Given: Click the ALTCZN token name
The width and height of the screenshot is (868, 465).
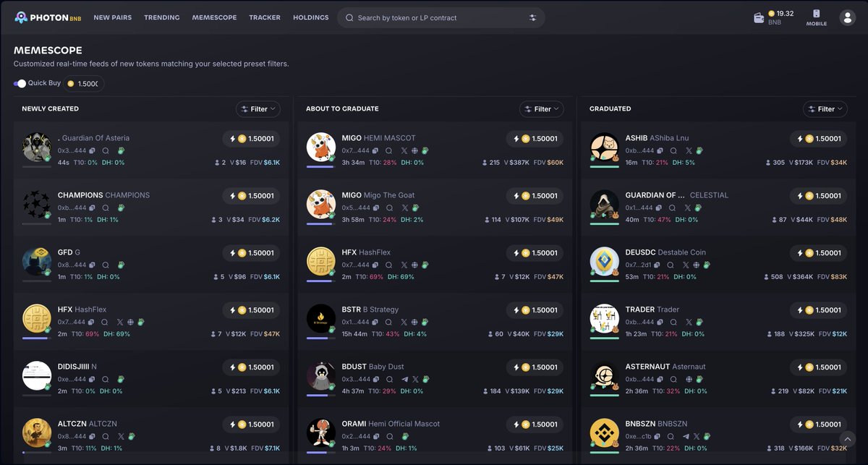Looking at the screenshot, I should pos(72,424).
